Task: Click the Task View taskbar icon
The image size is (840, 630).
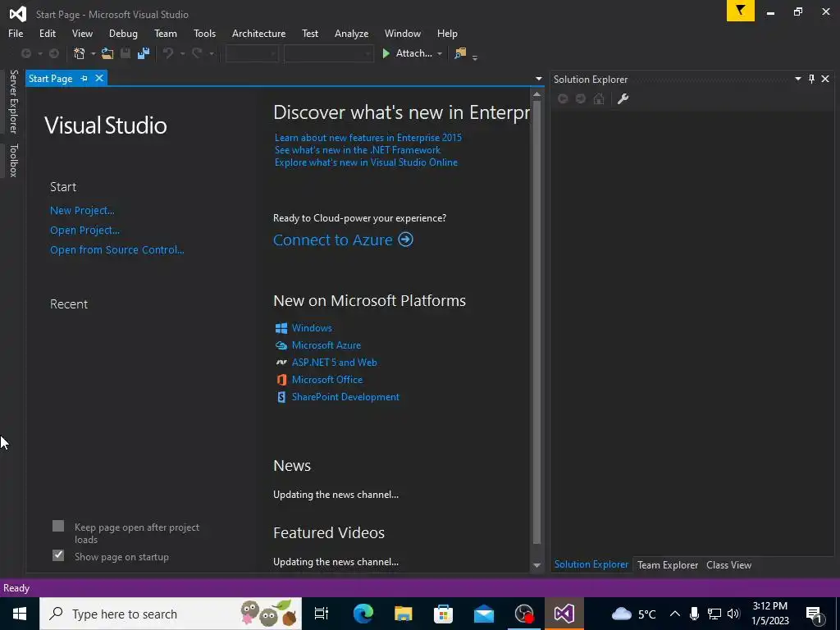Action: (x=322, y=614)
